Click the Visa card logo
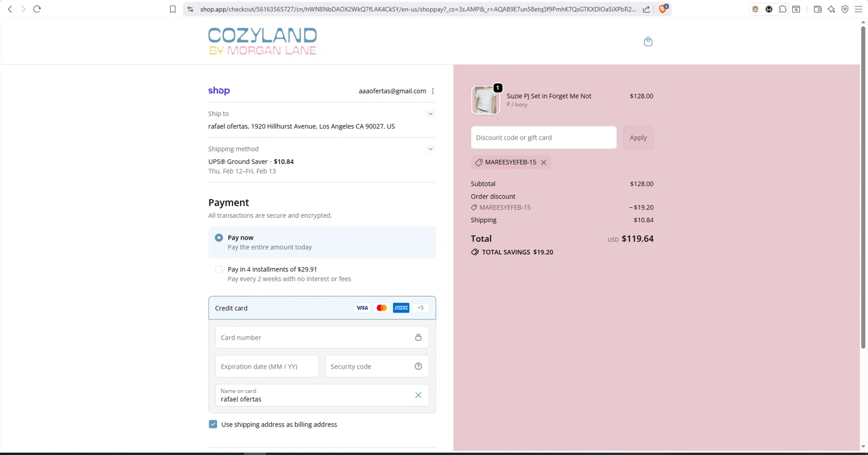868x455 pixels. coord(362,308)
